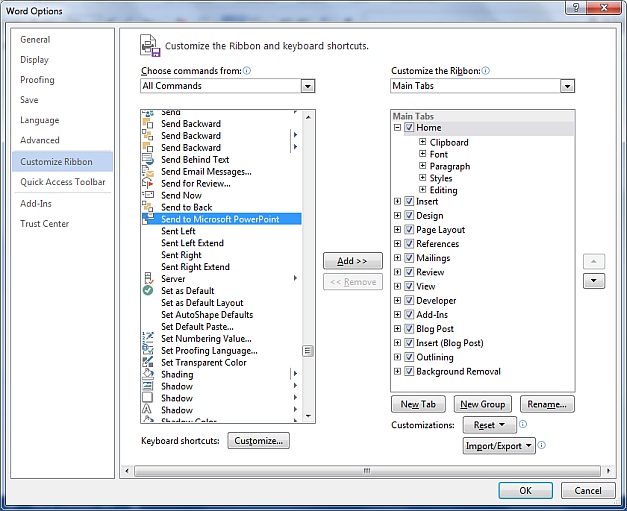This screenshot has width=627, height=511.
Task: Click the Send to Back icon
Action: click(x=148, y=207)
